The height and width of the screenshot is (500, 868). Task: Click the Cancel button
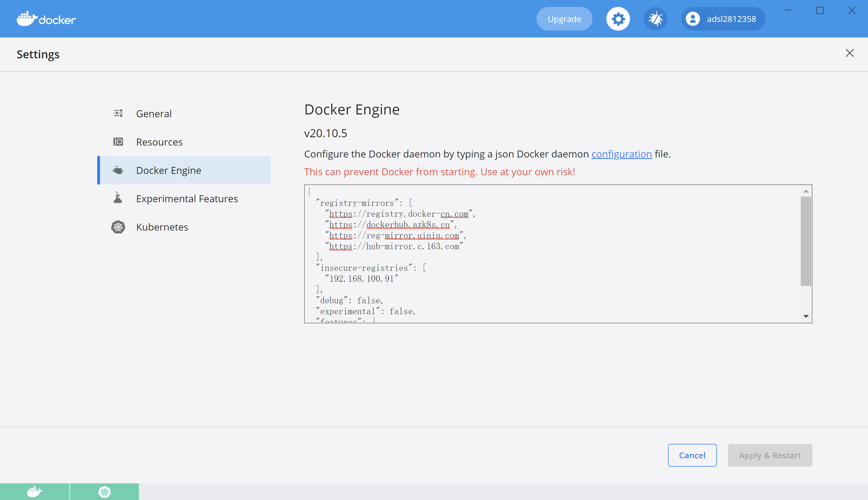[x=692, y=455]
